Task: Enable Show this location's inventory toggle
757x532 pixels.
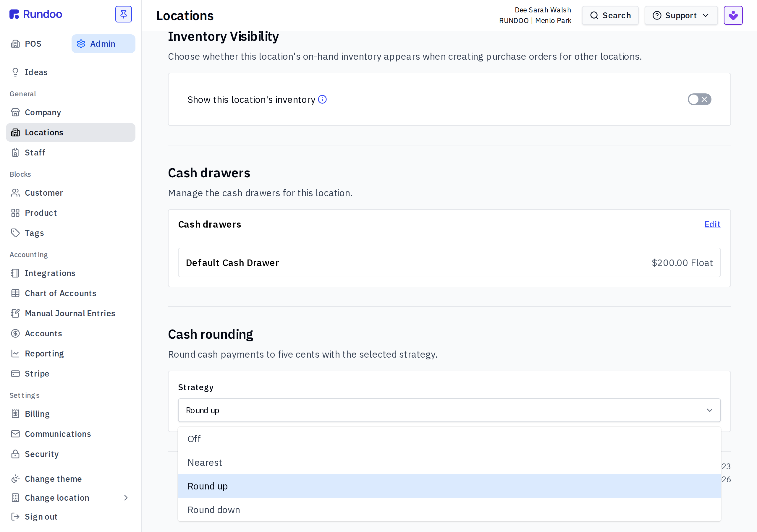Action: [x=699, y=99]
